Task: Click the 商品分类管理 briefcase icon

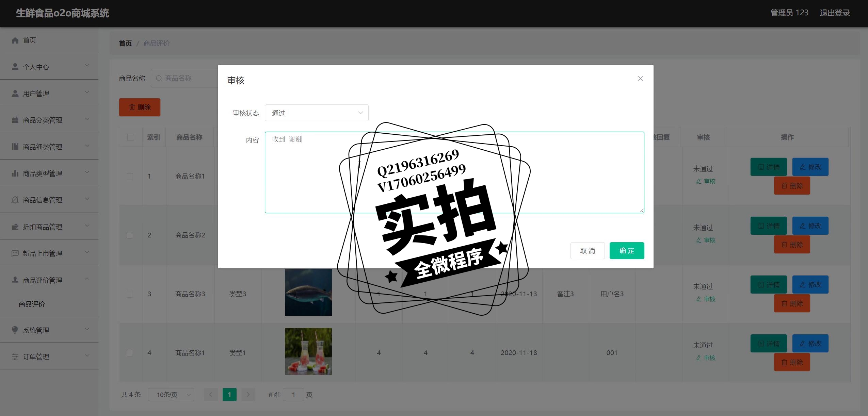Action: [15, 120]
